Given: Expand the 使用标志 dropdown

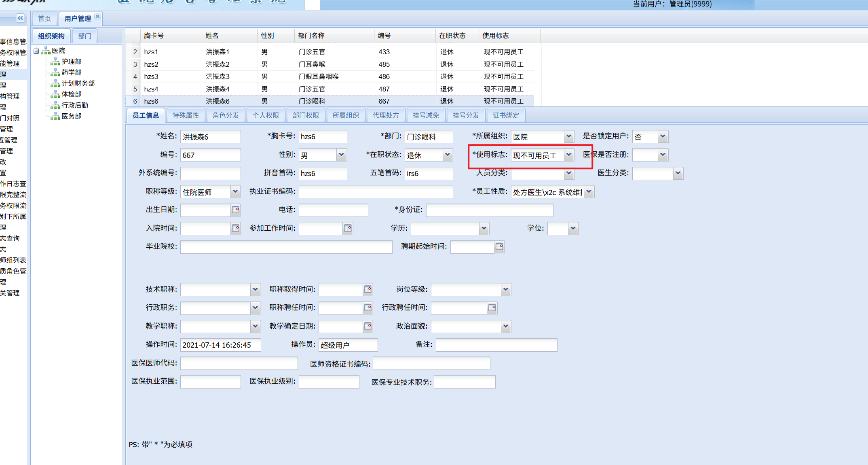Looking at the screenshot, I should (569, 155).
